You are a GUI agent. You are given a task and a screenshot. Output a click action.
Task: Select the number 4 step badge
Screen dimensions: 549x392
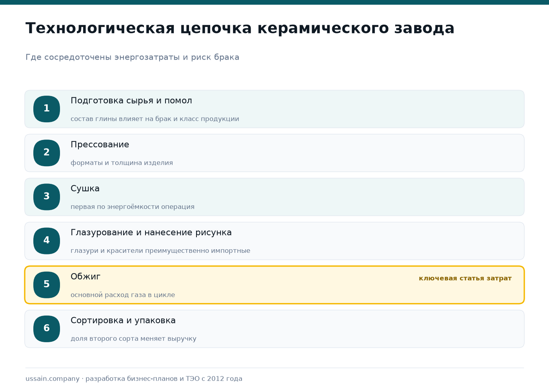pyautogui.click(x=47, y=241)
